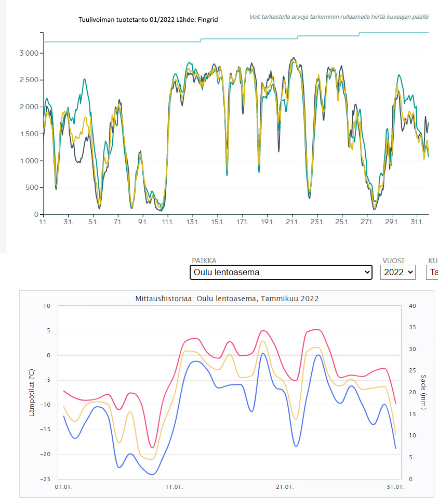This screenshot has width=438, height=504.
Task: Click the 'Sade (mm)' axis label
Action: coord(423,392)
